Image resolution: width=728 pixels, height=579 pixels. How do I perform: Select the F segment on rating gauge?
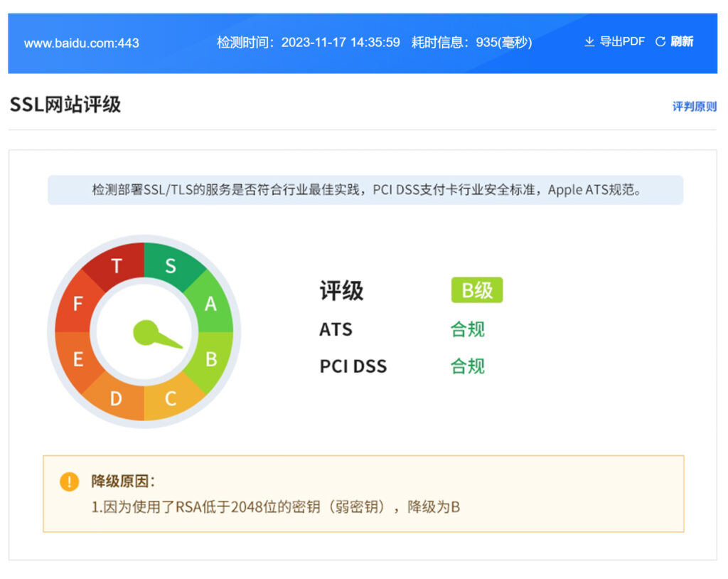[77, 304]
